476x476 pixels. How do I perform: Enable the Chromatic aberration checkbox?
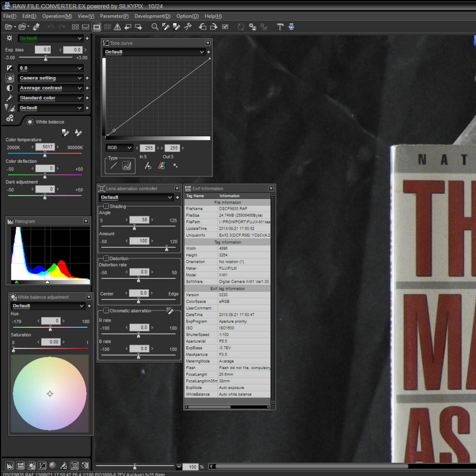pyautogui.click(x=106, y=311)
